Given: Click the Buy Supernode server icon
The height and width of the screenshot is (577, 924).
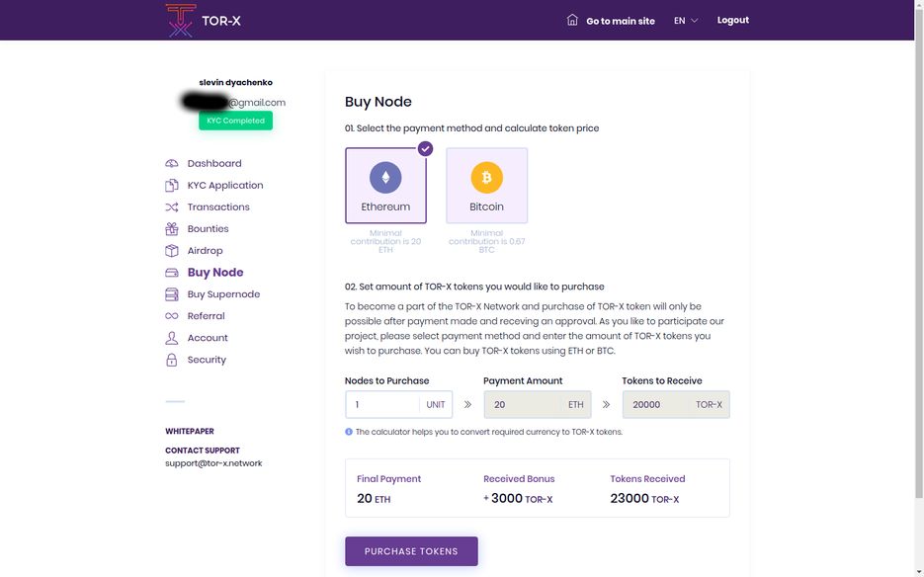Looking at the screenshot, I should click(172, 294).
